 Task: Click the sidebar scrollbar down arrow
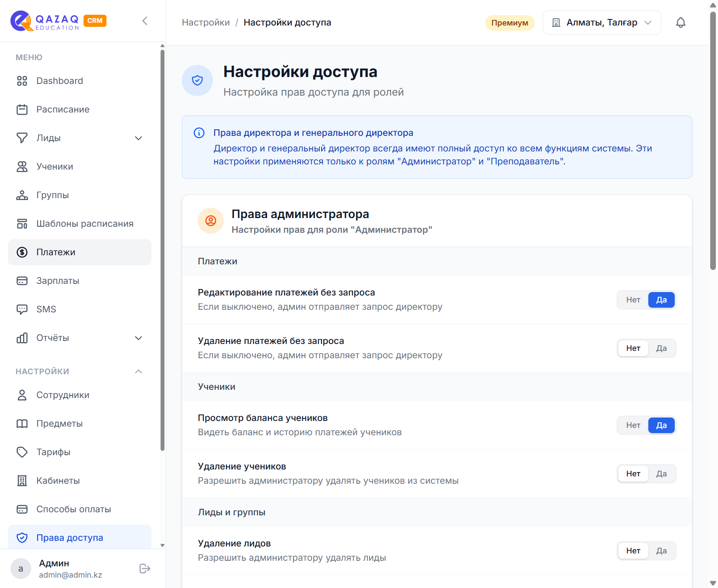pyautogui.click(x=162, y=545)
